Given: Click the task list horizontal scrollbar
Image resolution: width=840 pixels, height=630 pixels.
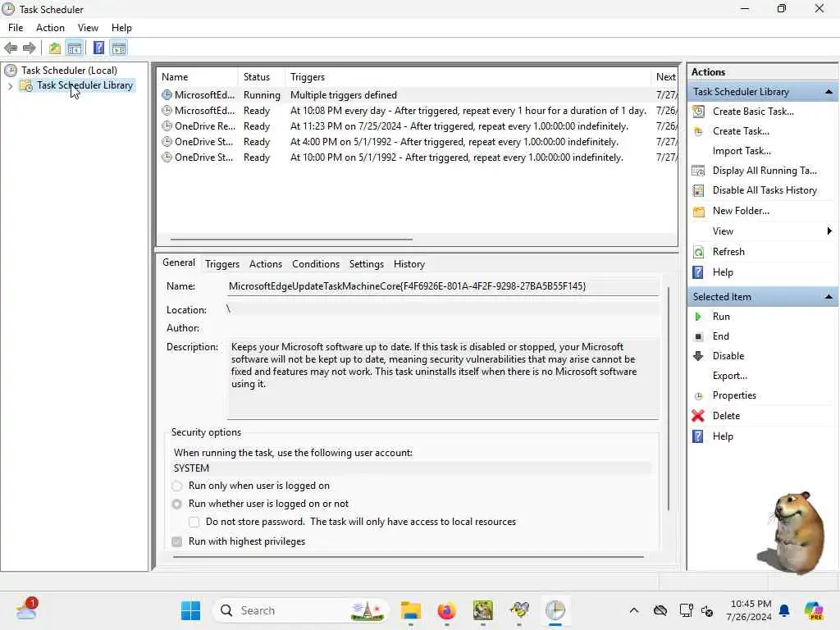Looking at the screenshot, I should (x=291, y=240).
